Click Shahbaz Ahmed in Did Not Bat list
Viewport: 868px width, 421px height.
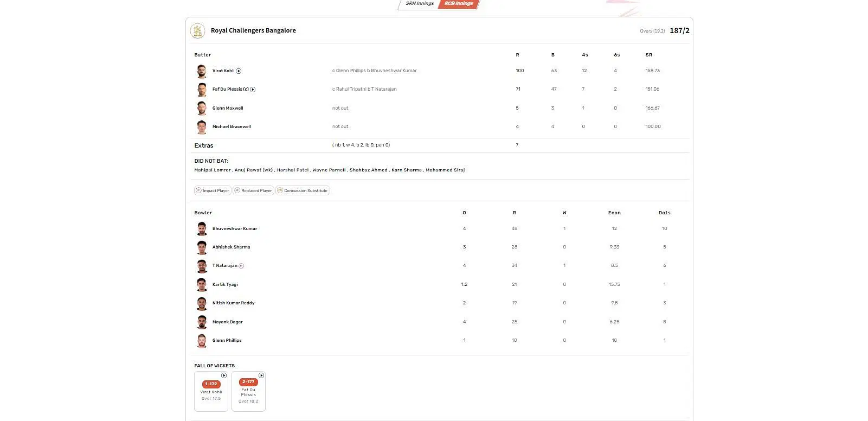[x=369, y=170]
